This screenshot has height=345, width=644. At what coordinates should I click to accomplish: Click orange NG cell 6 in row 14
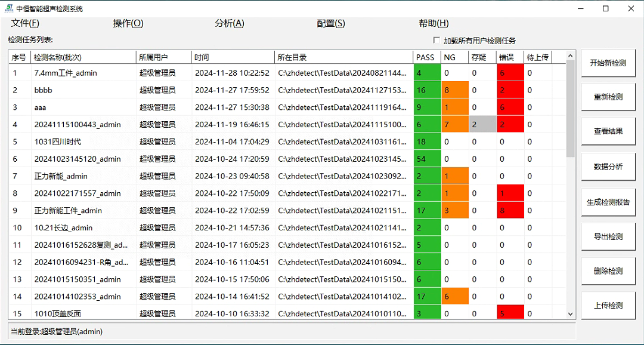coord(455,297)
